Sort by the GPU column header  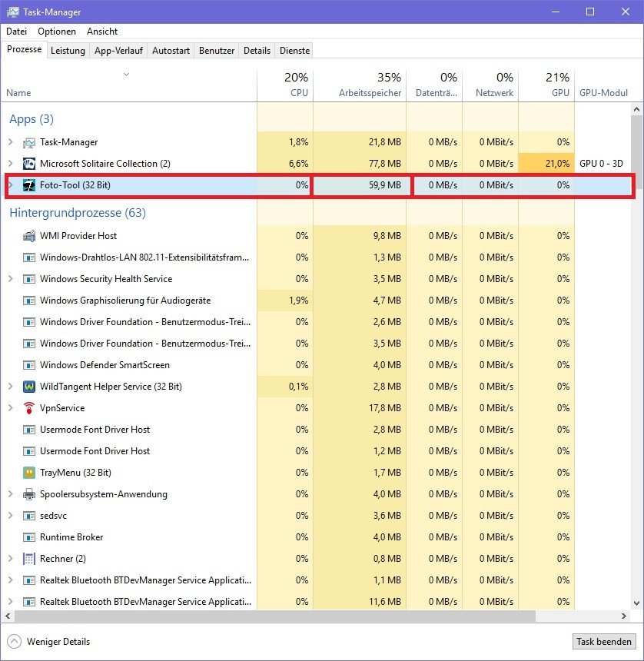[546, 85]
